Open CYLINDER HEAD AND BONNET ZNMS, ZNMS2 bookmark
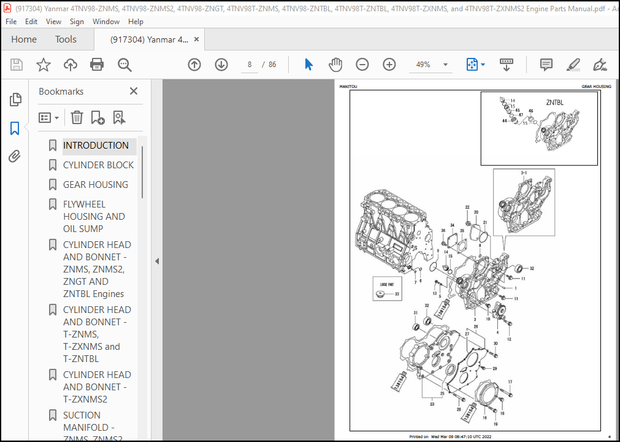 pyautogui.click(x=97, y=269)
